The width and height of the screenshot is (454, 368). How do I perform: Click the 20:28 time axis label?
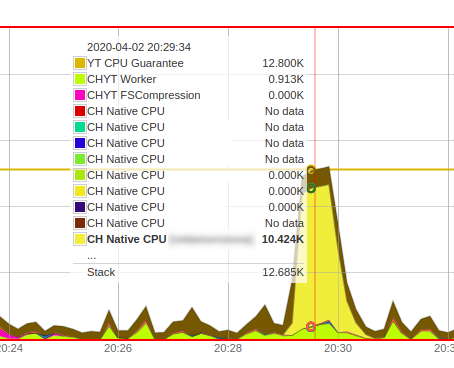228,348
